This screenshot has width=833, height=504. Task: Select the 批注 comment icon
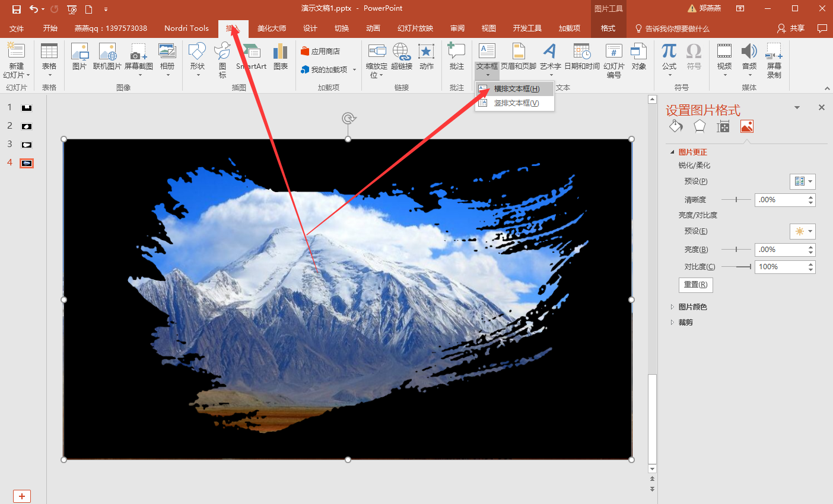coord(456,56)
